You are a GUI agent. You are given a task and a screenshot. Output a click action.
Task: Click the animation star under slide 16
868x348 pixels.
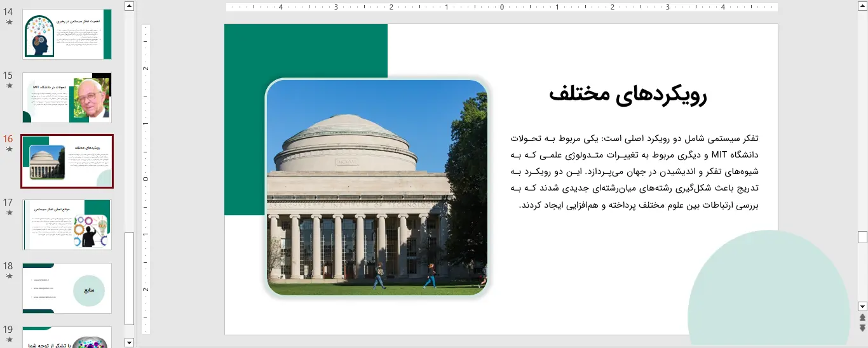(9, 149)
